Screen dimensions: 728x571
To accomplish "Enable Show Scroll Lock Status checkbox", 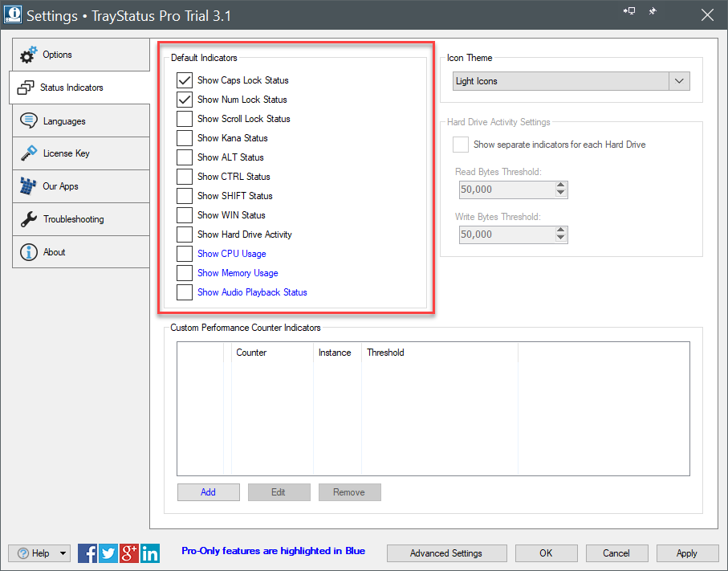I will 185,119.
